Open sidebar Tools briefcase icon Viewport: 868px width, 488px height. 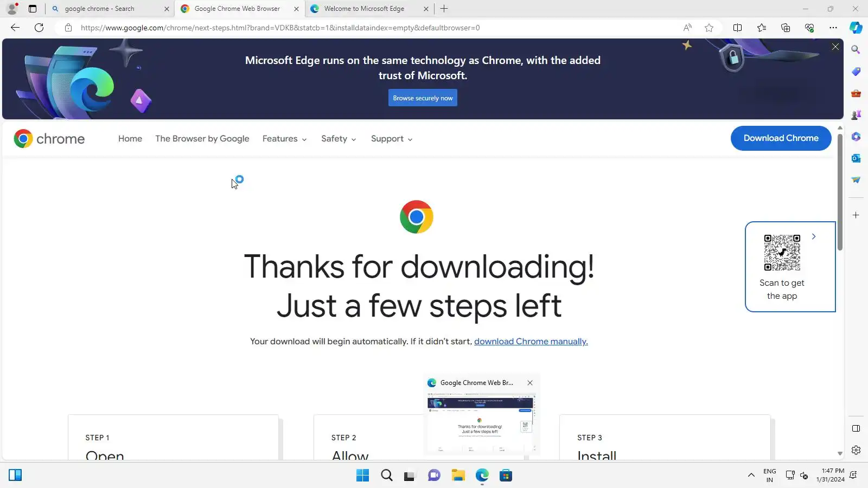pos(856,93)
